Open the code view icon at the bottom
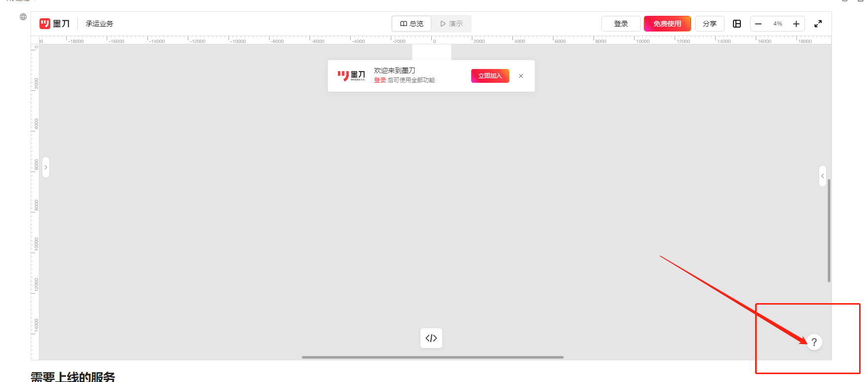This screenshot has width=868, height=382. coord(431,338)
